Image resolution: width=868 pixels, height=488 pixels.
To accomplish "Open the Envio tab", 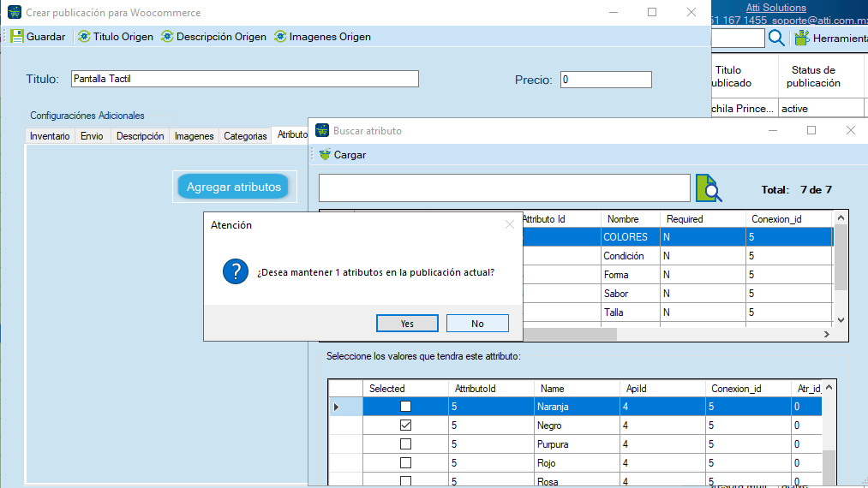I will 92,136.
